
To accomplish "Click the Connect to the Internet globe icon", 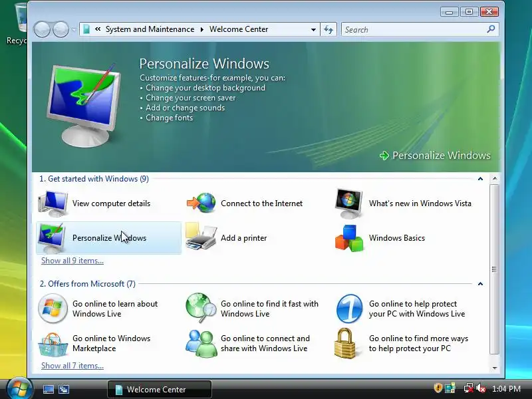I will [201, 203].
